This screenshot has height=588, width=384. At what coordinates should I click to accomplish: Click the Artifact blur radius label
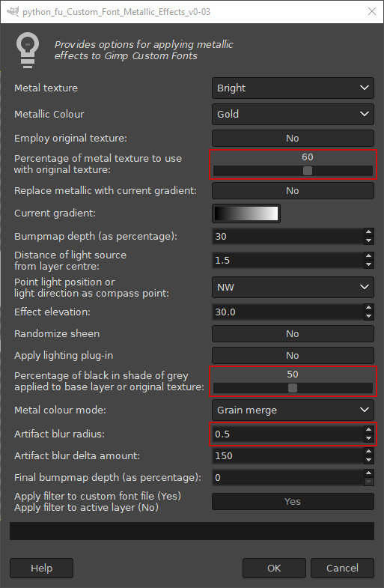click(x=60, y=434)
